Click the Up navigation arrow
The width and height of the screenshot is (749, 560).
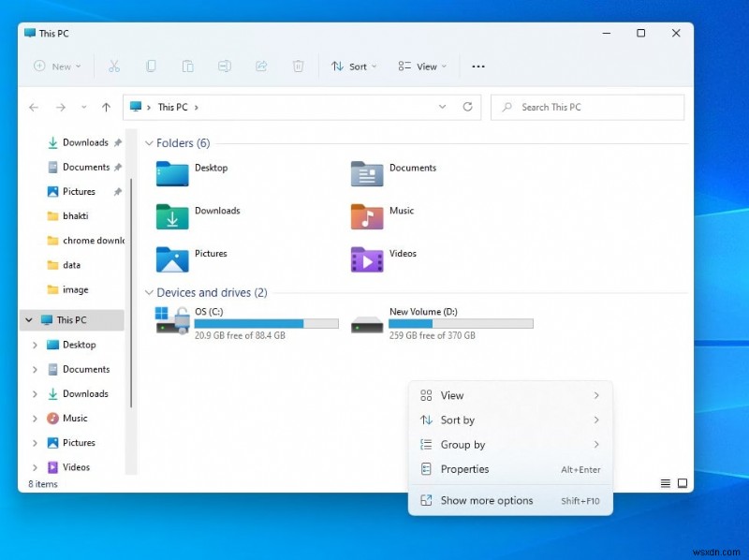click(106, 107)
